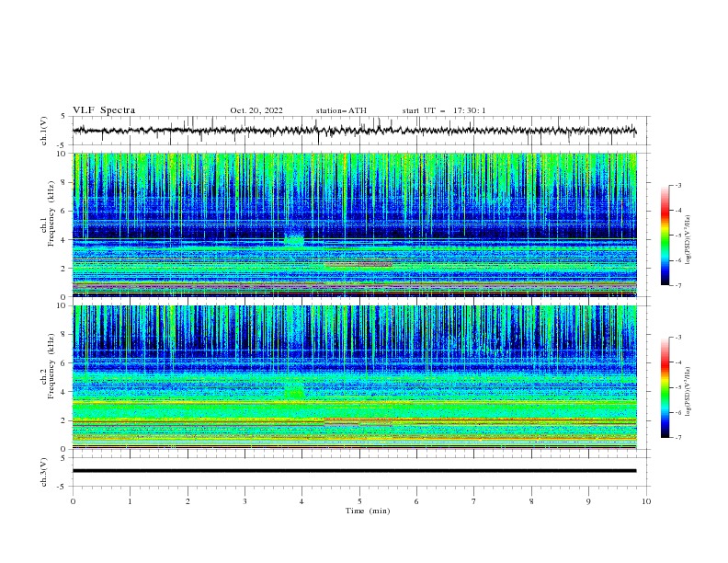The width and height of the screenshot is (728, 563).
Task: Click time axis tick label 4
Action: tap(301, 501)
